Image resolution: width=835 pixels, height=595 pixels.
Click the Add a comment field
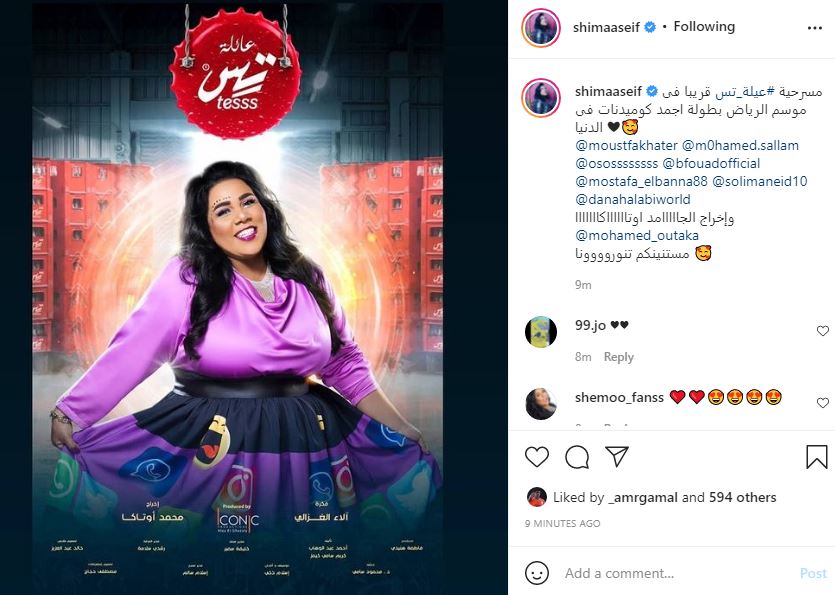677,573
